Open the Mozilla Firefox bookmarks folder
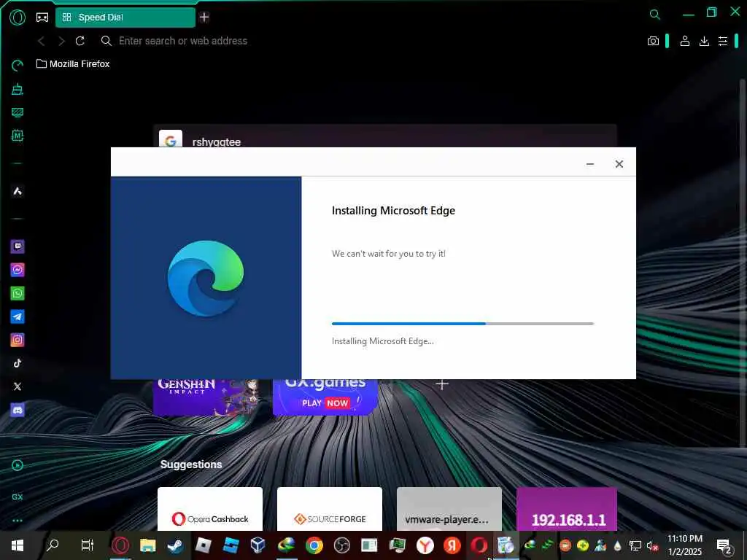 click(x=73, y=64)
